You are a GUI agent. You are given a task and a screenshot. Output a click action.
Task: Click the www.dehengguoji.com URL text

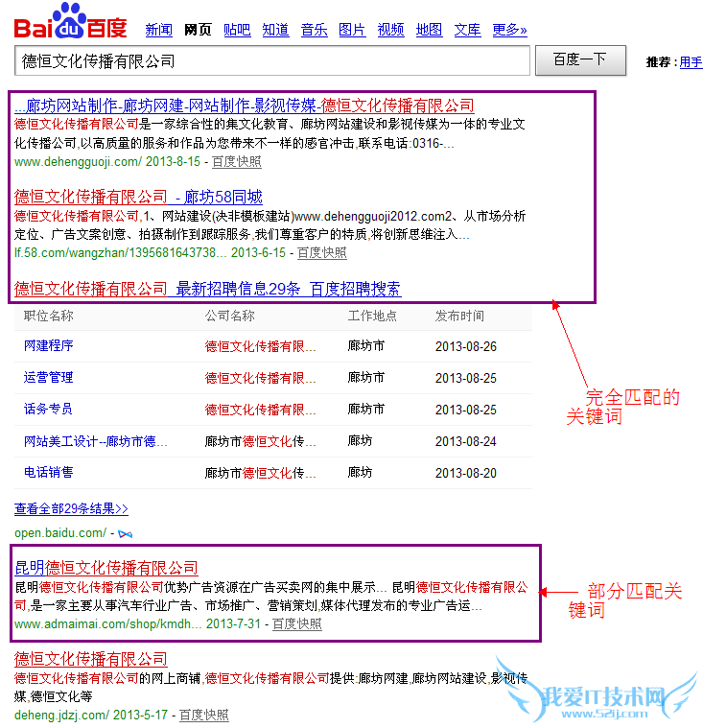78,161
